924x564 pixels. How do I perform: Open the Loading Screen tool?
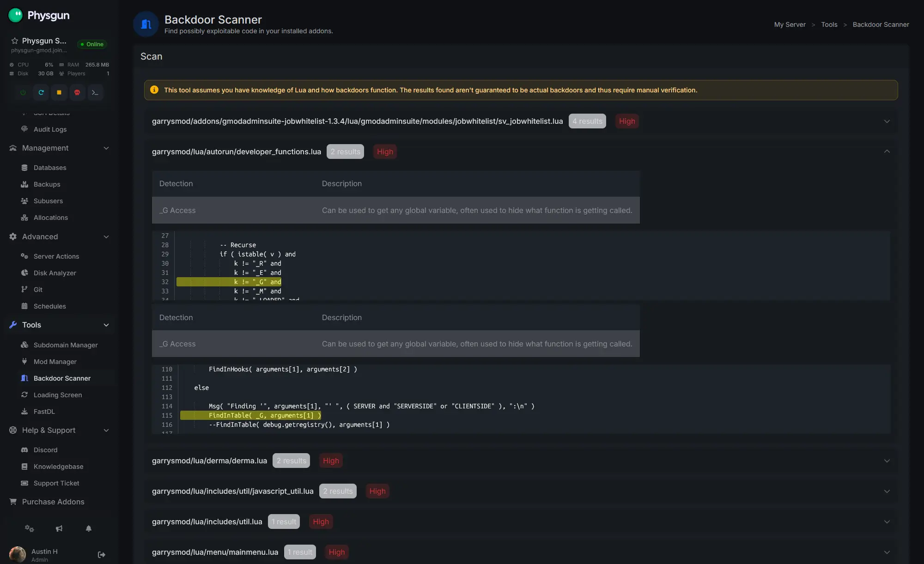pyautogui.click(x=58, y=395)
